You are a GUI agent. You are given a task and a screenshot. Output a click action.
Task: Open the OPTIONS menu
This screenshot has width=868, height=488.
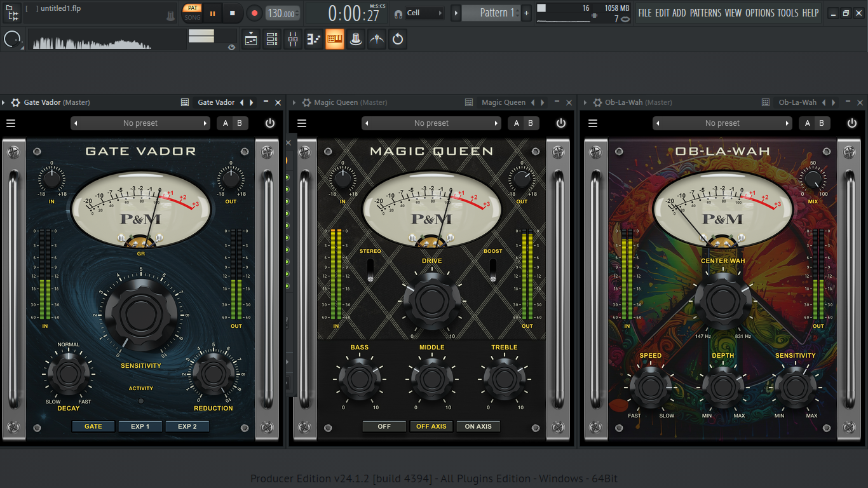click(x=760, y=13)
